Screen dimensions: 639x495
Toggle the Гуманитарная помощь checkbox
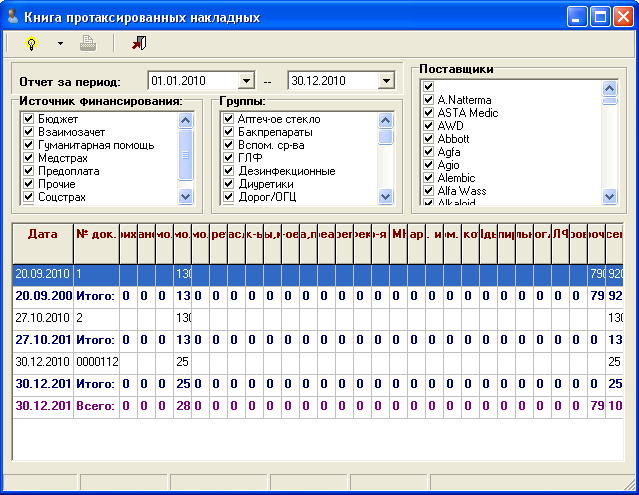coord(28,145)
